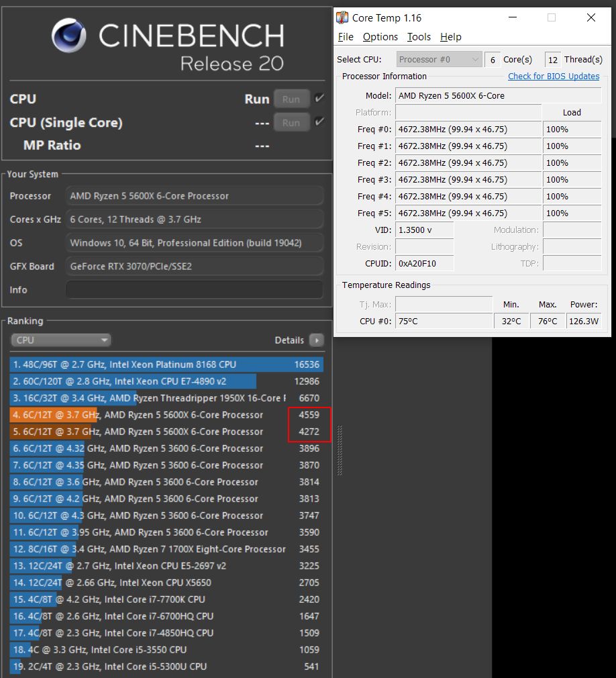Open the CPU ranking type dropdown
The height and width of the screenshot is (678, 616).
click(60, 340)
